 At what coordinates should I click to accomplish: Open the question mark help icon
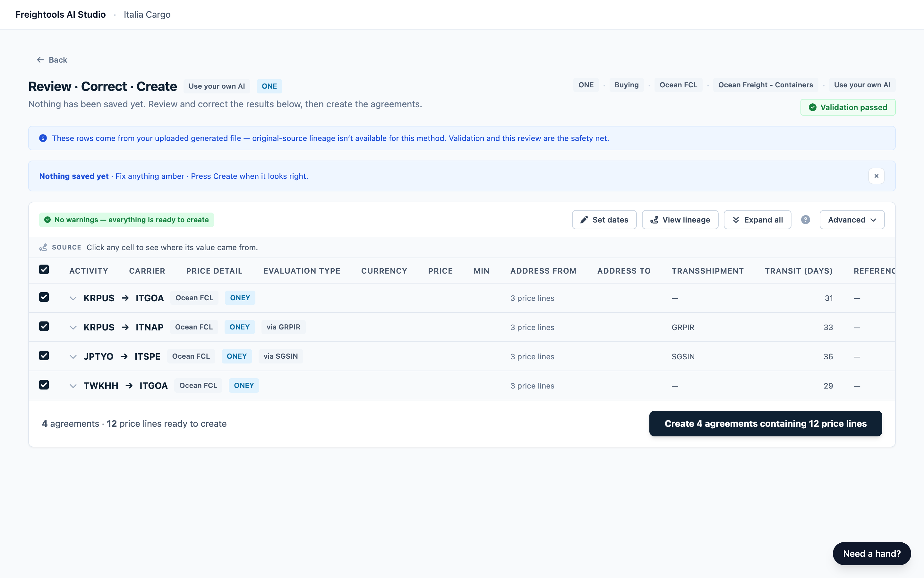pyautogui.click(x=805, y=219)
